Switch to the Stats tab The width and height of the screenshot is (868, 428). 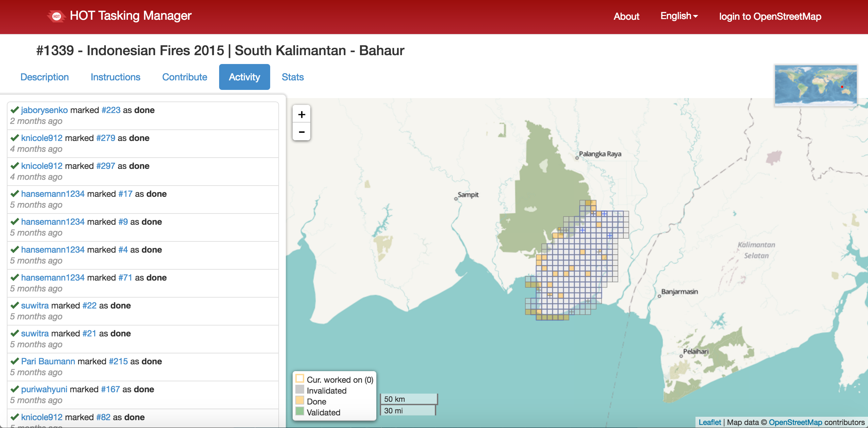click(292, 77)
